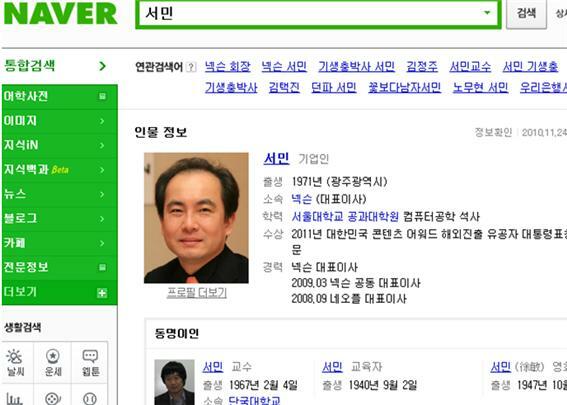Click the 프로필 더보기 link
Screen dimensions: 567x405
[x=197, y=293]
